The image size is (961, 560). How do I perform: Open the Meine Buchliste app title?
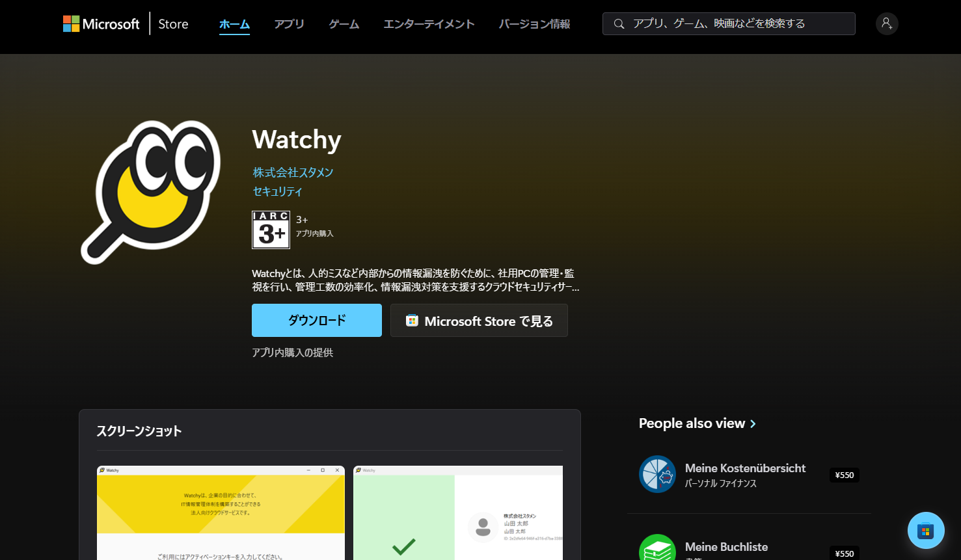[726, 547]
